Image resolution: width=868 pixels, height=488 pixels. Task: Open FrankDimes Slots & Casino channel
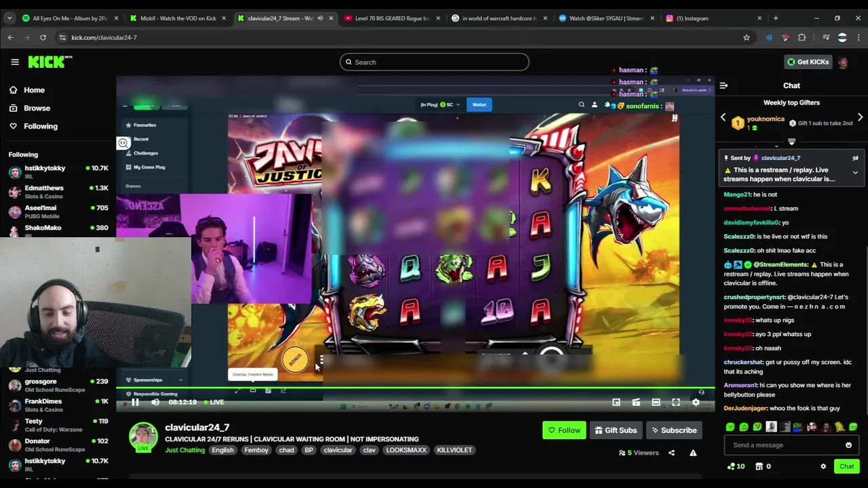pyautogui.click(x=58, y=405)
